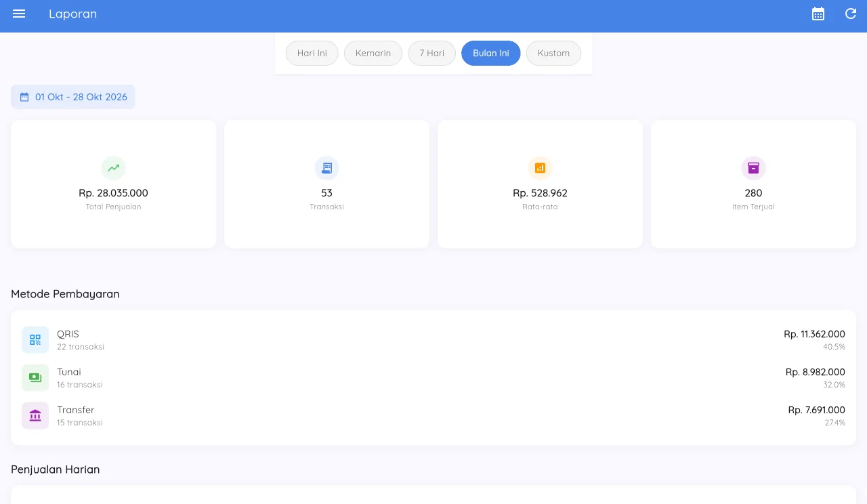This screenshot has height=504, width=867.
Task: Open the 01 Okt - 28 Okt 2026 date range
Action: (73, 97)
